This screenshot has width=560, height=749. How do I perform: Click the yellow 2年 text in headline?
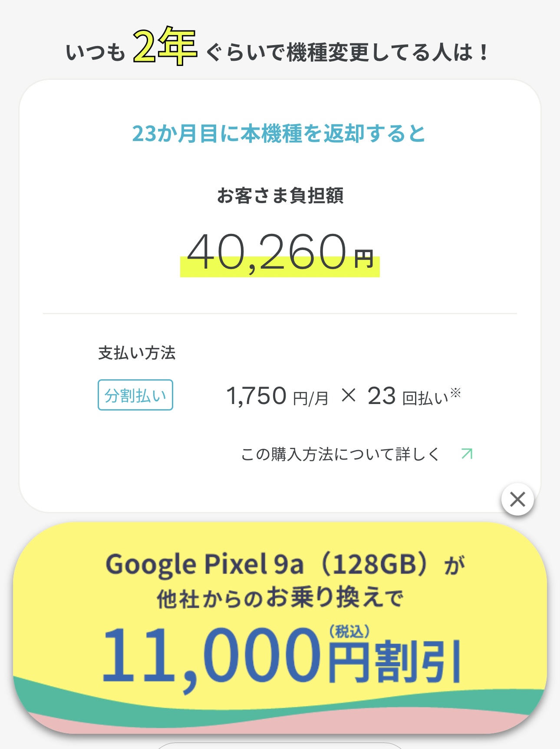pyautogui.click(x=165, y=46)
